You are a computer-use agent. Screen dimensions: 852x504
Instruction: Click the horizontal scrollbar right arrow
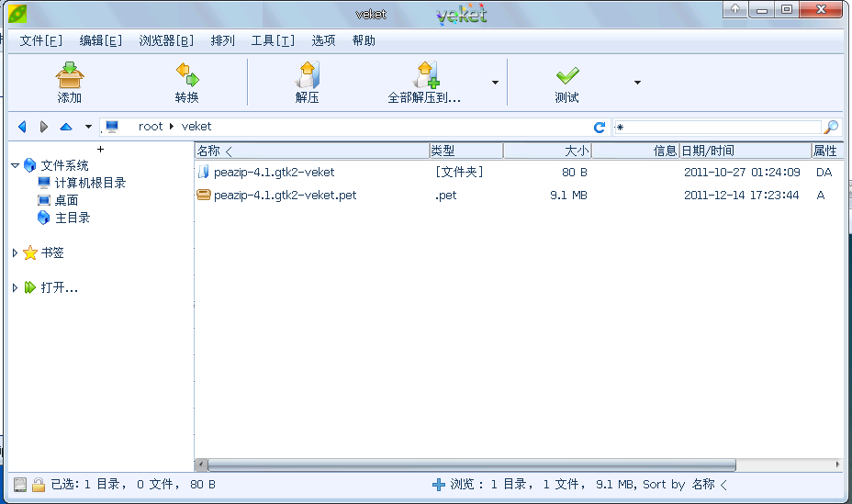837,465
